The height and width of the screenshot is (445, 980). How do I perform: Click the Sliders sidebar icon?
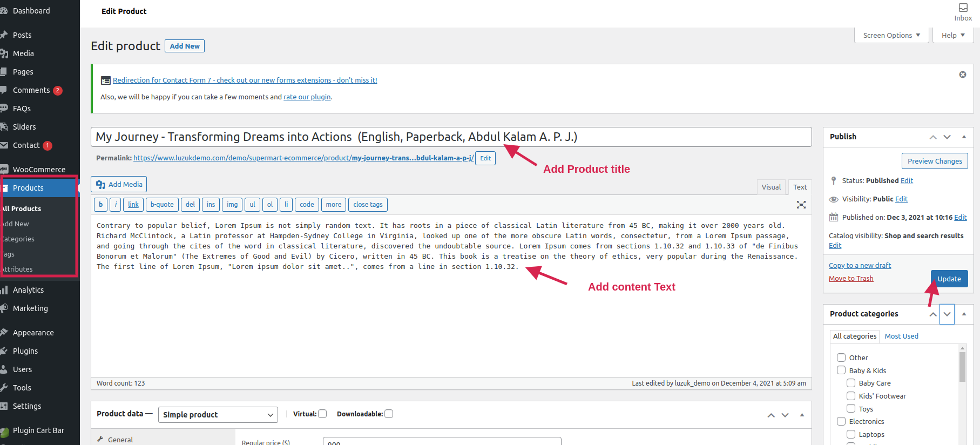pos(4,127)
